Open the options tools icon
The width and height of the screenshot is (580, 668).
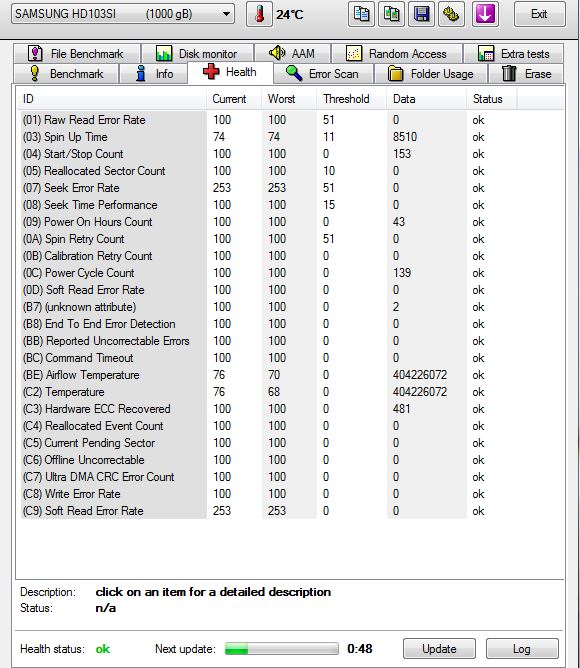click(x=451, y=14)
